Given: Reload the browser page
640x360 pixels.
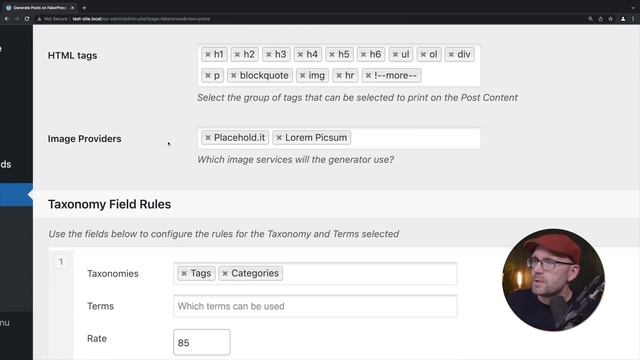Looking at the screenshot, I should click(27, 19).
